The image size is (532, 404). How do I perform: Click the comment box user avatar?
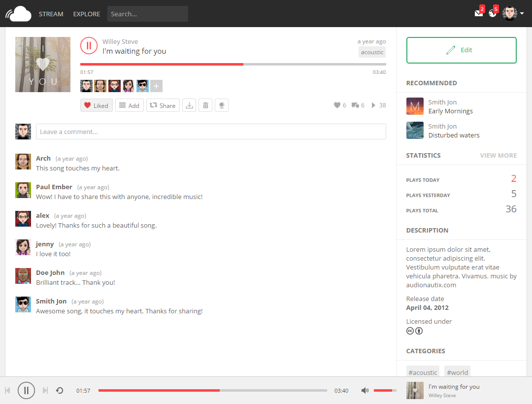coord(23,132)
